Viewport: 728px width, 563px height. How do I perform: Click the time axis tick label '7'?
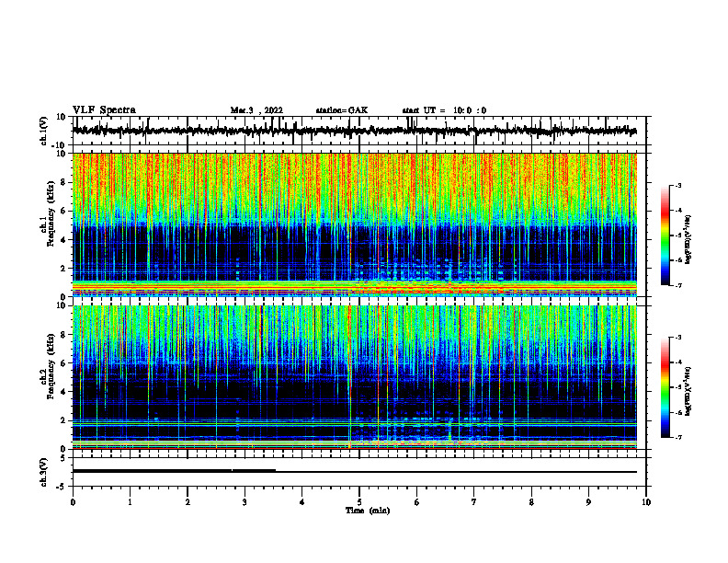tap(474, 502)
